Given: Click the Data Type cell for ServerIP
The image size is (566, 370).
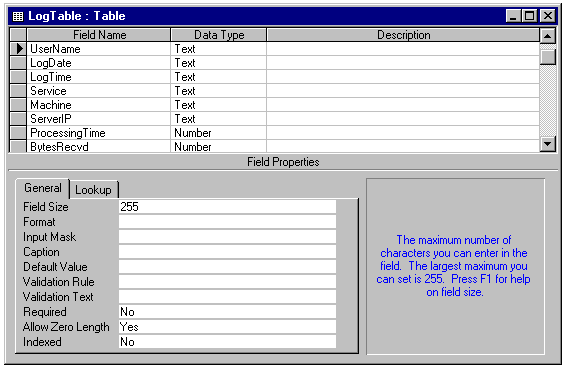Looking at the screenshot, I should (x=218, y=119).
